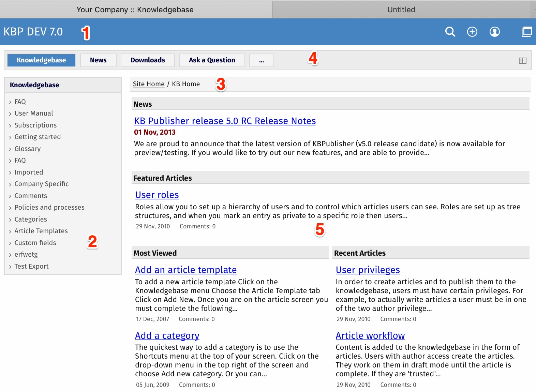Click 17 Dec, 2007 date text
This screenshot has height=392, width=536.
pos(152,319)
